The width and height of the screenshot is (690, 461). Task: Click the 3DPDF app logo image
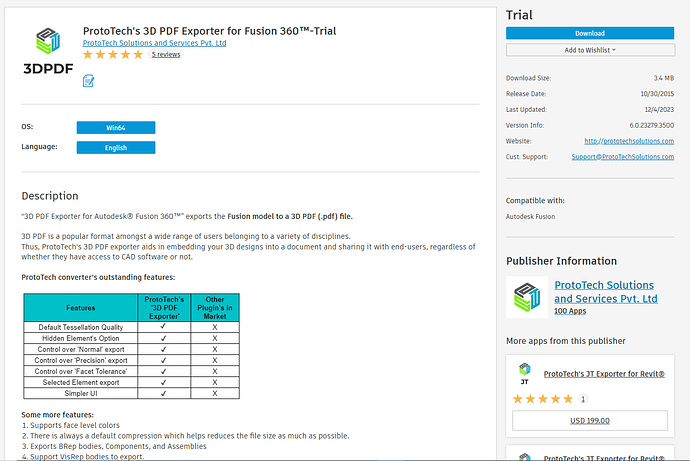[48, 51]
